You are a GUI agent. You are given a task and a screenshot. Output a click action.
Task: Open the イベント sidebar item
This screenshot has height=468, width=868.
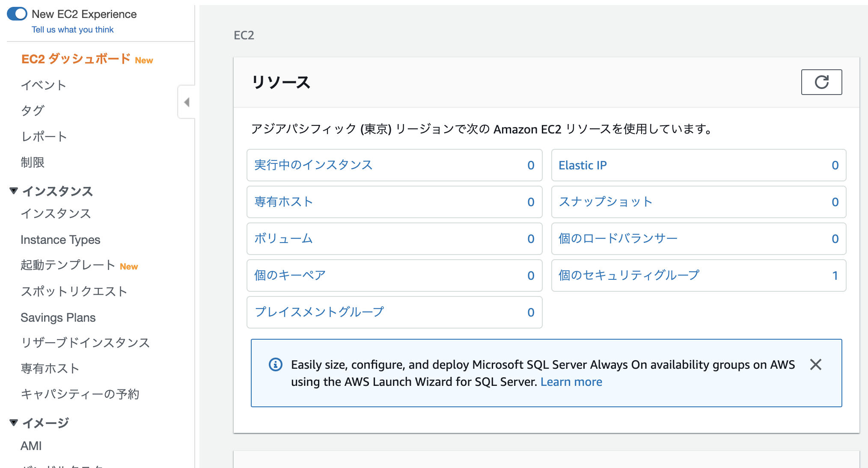click(x=43, y=85)
